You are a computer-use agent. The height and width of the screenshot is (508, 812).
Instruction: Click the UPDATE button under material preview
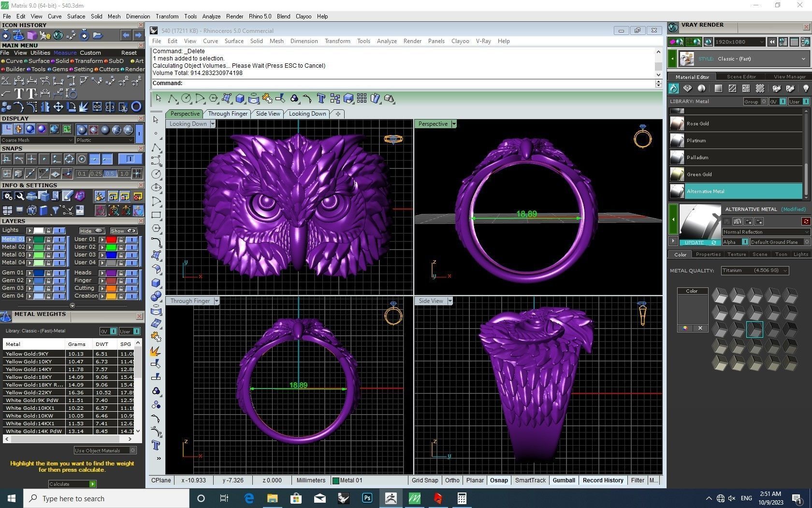click(x=699, y=242)
